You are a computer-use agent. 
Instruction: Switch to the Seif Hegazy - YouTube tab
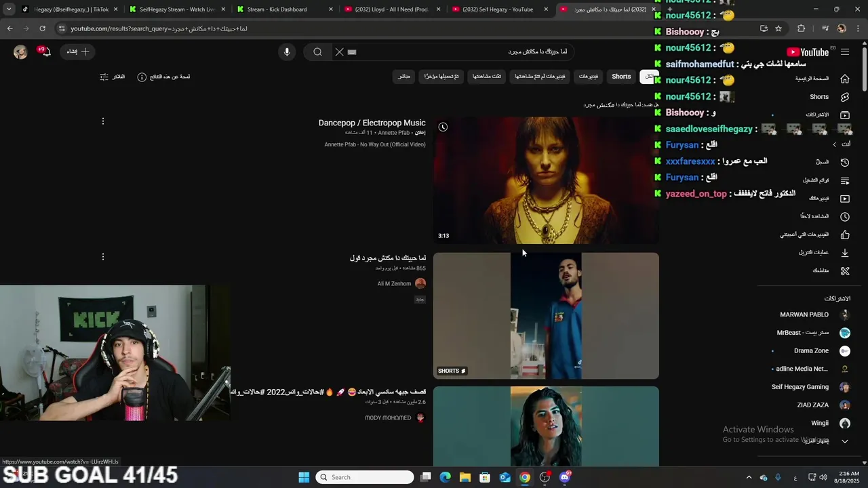pyautogui.click(x=500, y=9)
